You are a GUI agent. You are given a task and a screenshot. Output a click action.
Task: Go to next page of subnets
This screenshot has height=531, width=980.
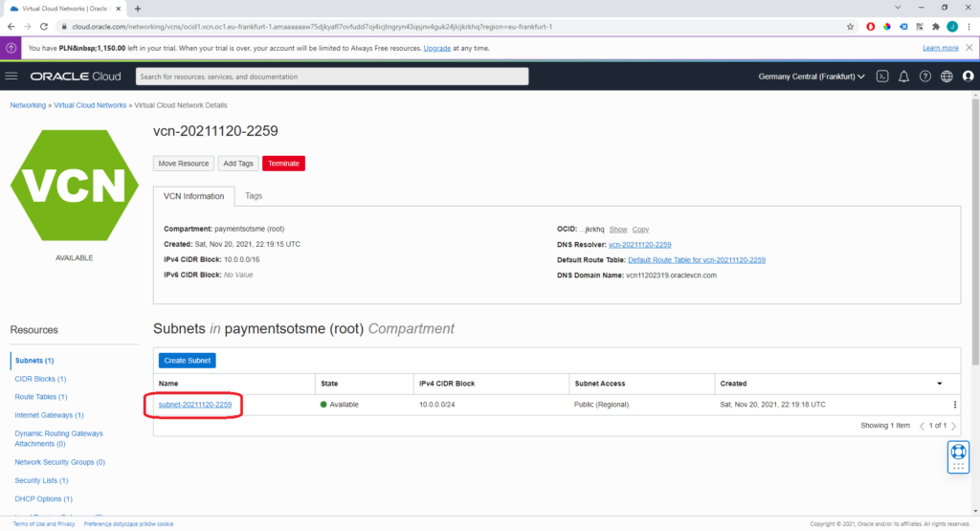[x=954, y=426]
